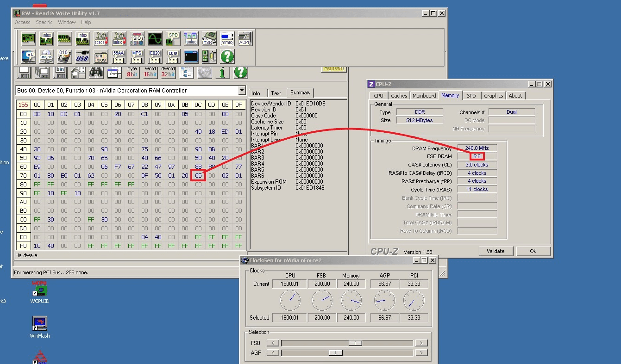Click AGP slider left arrow
The width and height of the screenshot is (621, 364).
point(273,352)
